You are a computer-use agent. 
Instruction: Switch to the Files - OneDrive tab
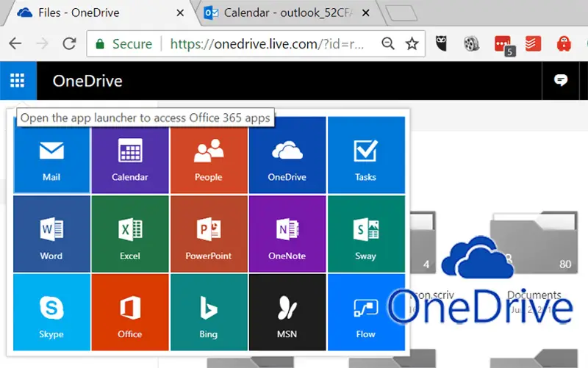[x=98, y=13]
